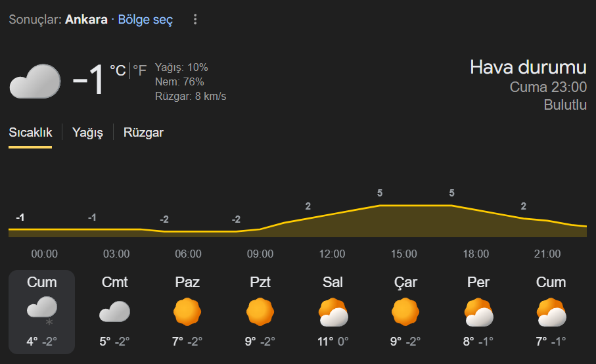Switch temperature unit to °F

[x=139, y=70]
